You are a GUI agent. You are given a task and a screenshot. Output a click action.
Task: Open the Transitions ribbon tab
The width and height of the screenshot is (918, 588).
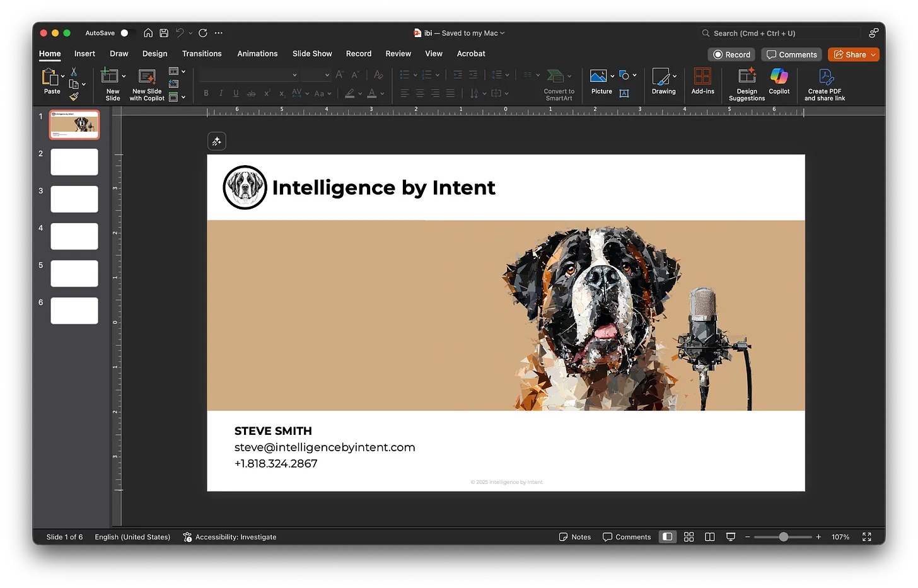coord(202,54)
